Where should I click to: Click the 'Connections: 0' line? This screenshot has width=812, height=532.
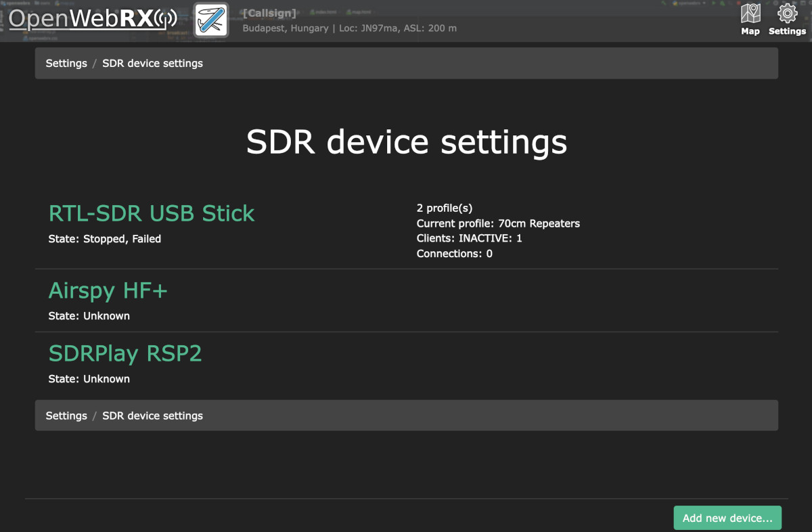454,254
